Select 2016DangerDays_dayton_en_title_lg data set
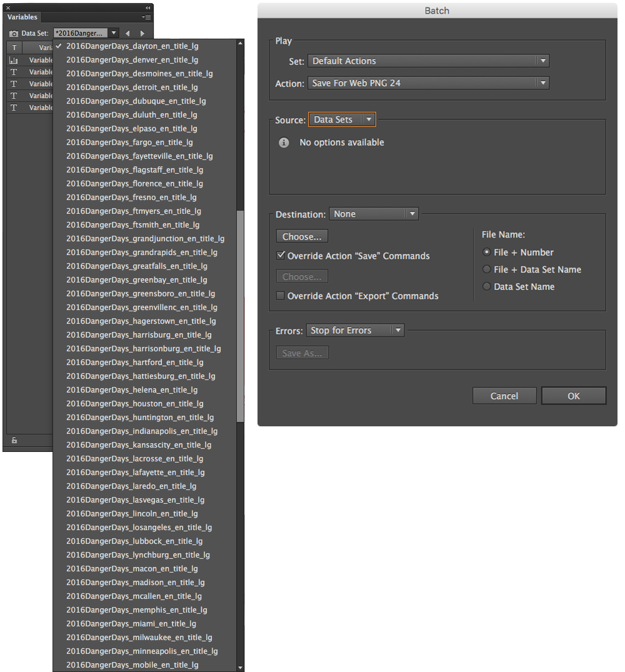This screenshot has height=672, width=625. tap(144, 46)
